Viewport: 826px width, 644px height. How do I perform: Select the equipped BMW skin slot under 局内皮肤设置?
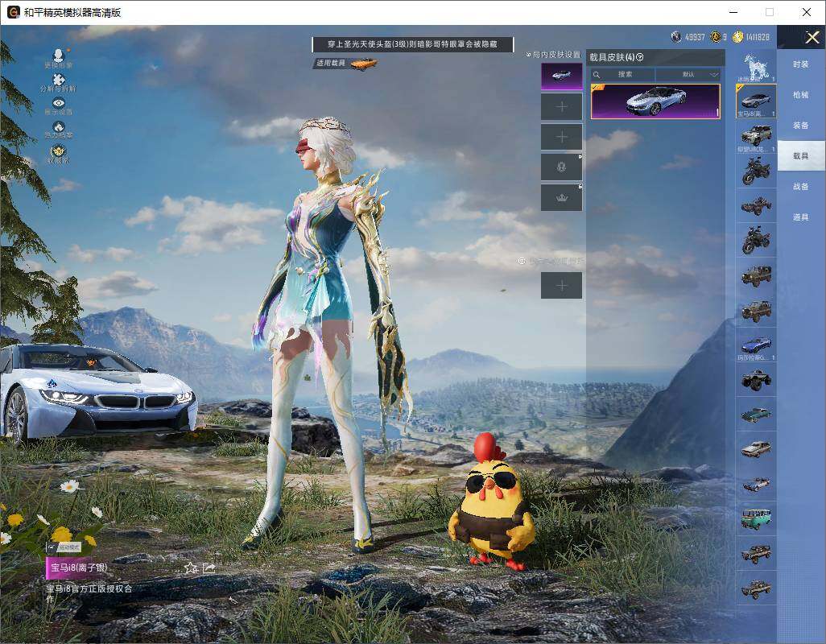pos(562,76)
